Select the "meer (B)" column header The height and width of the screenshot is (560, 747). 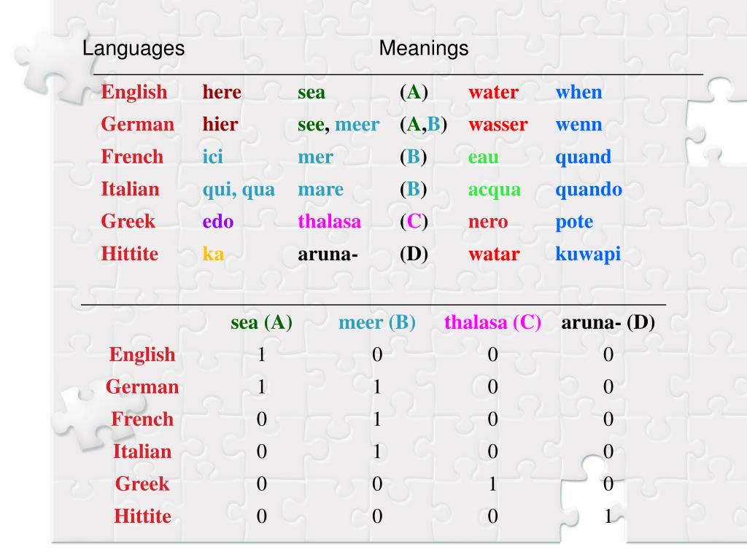tap(376, 323)
